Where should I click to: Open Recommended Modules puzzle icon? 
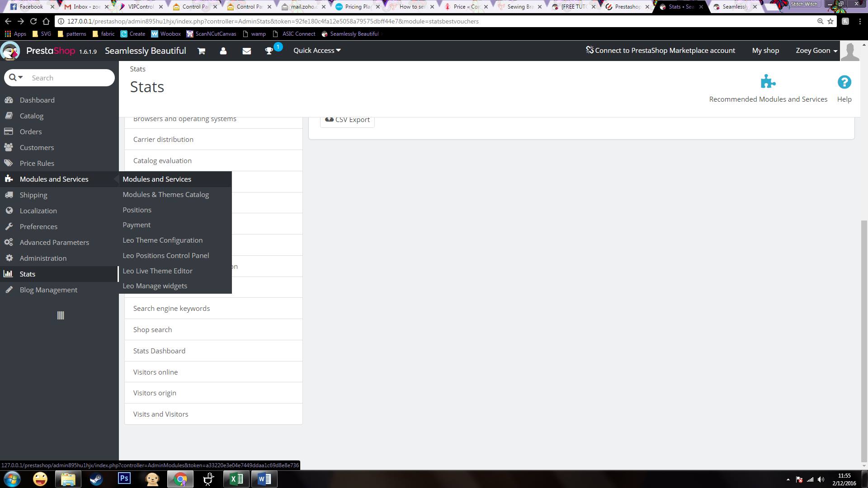click(x=768, y=82)
